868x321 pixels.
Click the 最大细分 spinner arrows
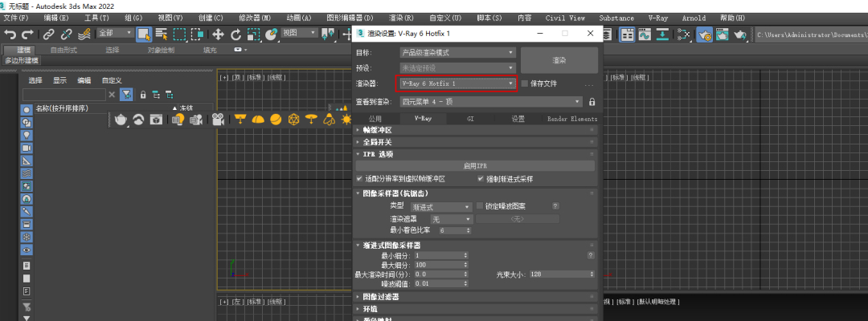click(465, 265)
